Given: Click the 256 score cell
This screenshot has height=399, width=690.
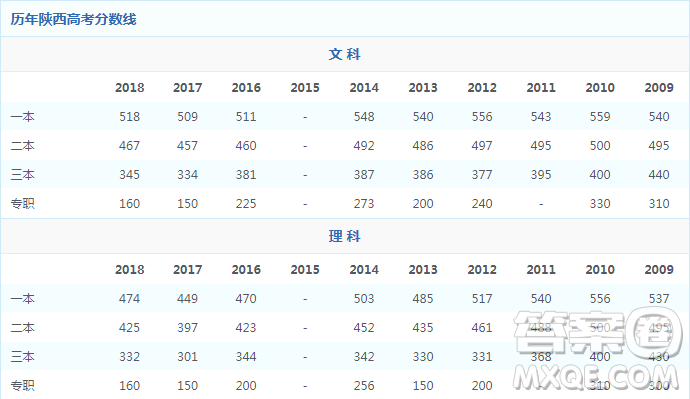Looking at the screenshot, I should coord(364,386).
